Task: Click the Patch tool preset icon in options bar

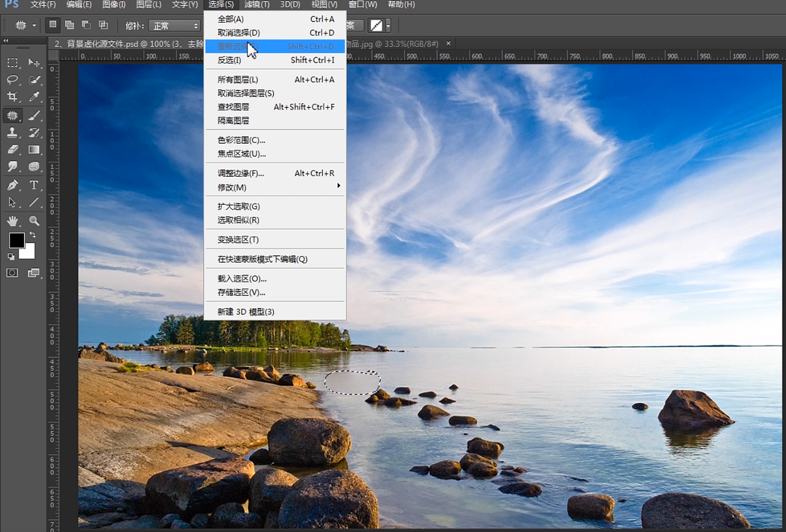Action: (x=21, y=26)
